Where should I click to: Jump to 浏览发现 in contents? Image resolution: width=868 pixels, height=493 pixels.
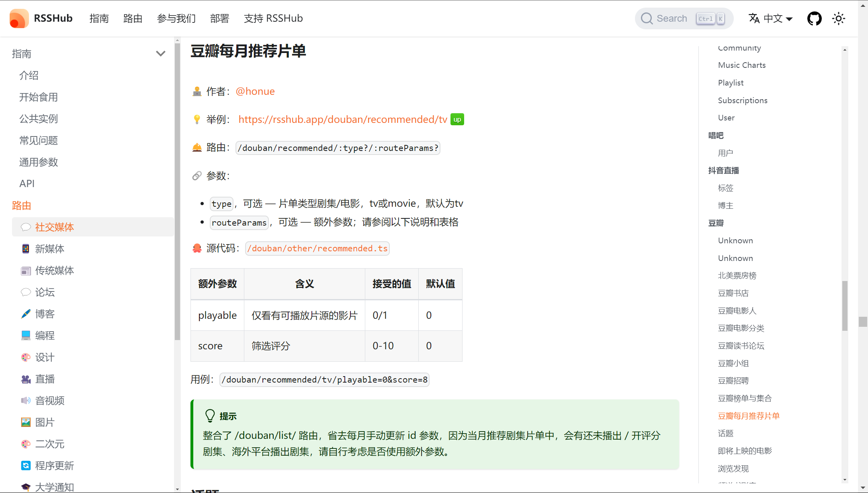(x=733, y=469)
